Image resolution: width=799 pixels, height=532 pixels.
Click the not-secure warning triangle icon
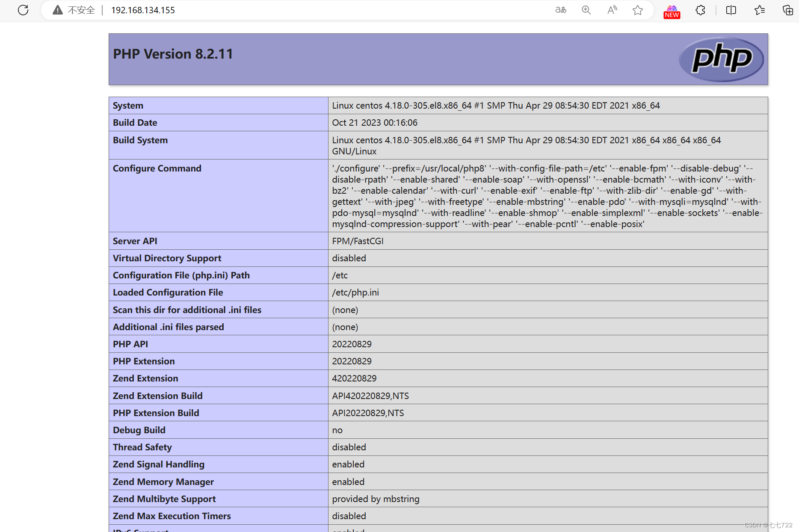coord(58,10)
